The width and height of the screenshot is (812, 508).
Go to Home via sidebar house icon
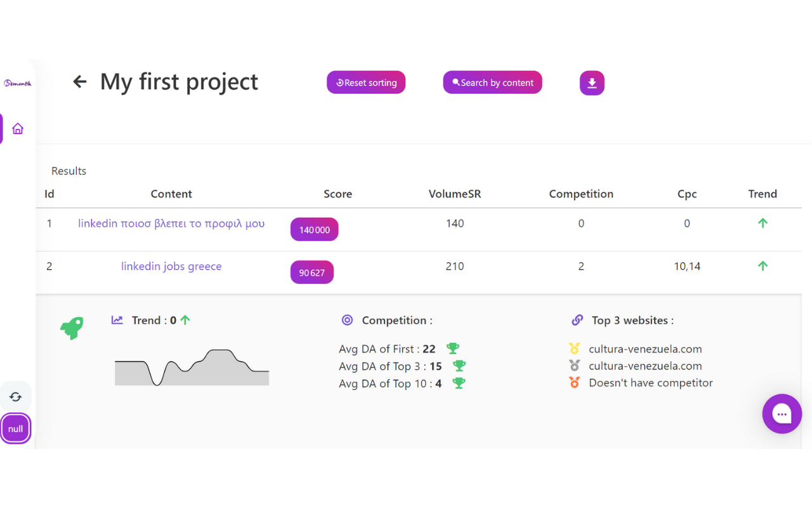18,129
